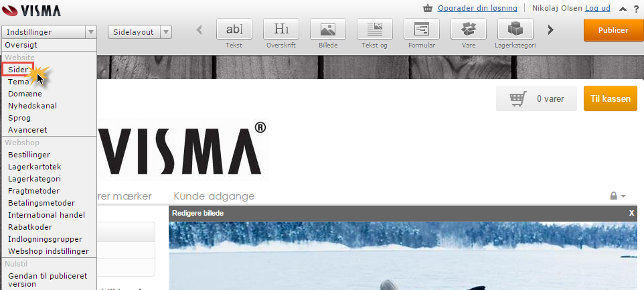The image size is (644, 290).
Task: Select the Tekst widget icon
Action: pos(234,29)
